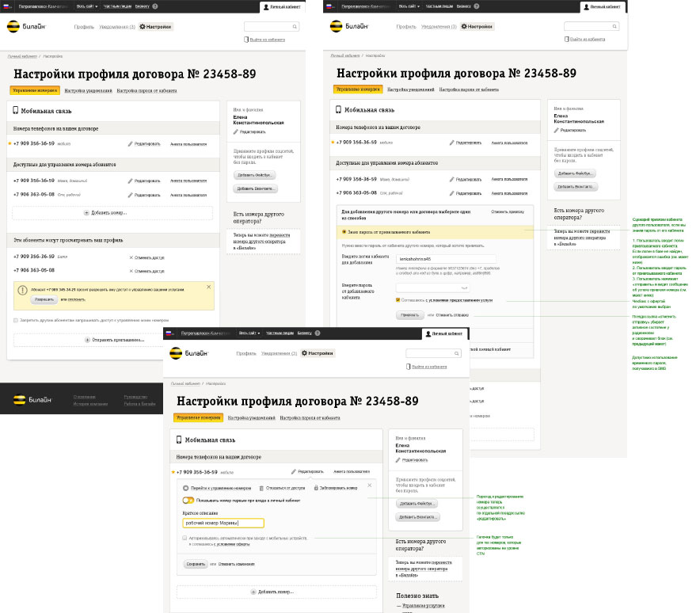Check 'Запретить другим абонентам запрашивать доступ'
700x613 pixels.
pos(16,320)
